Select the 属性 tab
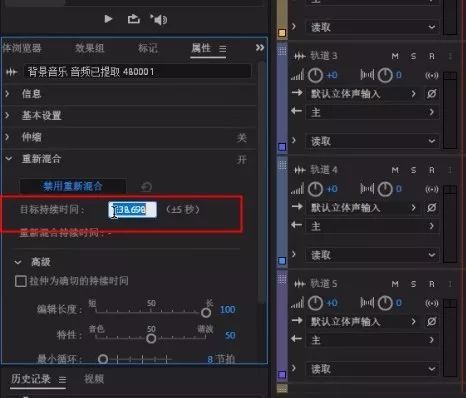 [201, 48]
